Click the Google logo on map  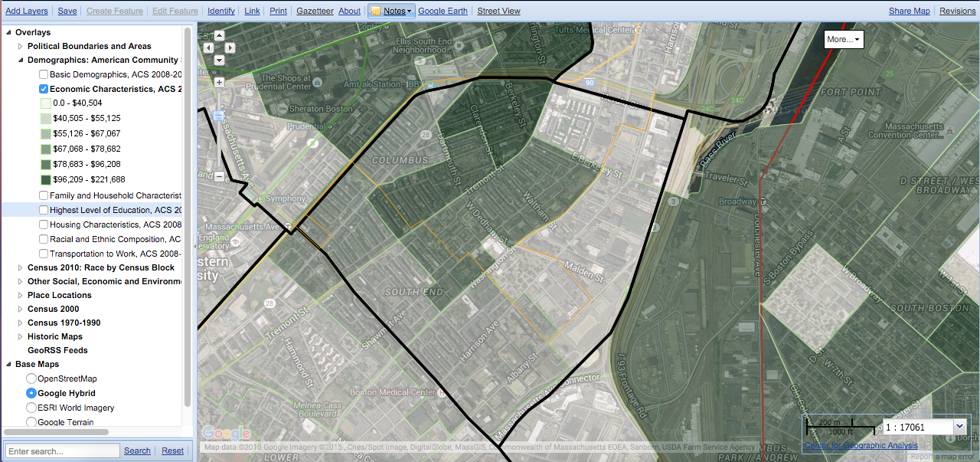(x=226, y=434)
